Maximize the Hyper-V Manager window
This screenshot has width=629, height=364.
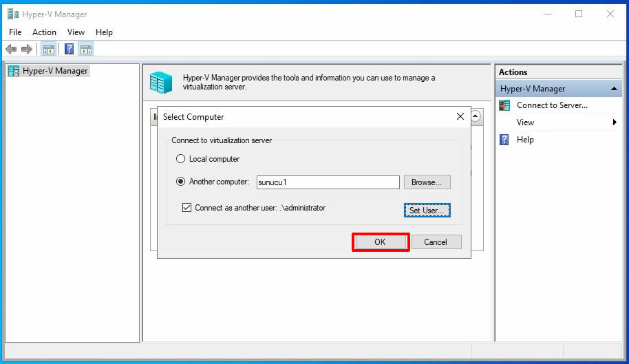pyautogui.click(x=579, y=14)
